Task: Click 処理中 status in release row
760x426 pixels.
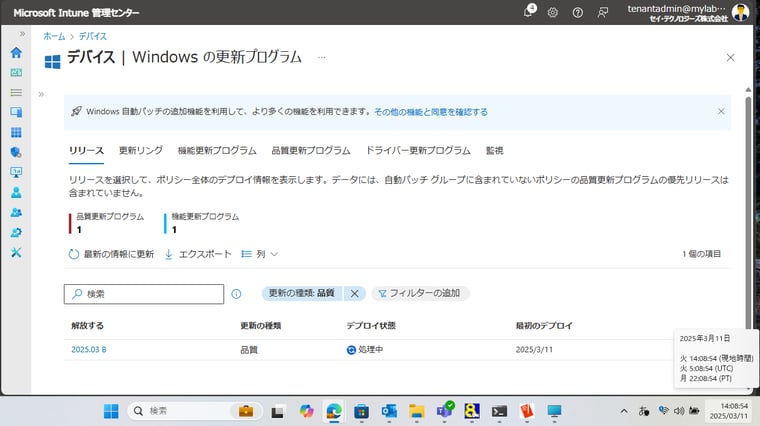Action: 365,349
